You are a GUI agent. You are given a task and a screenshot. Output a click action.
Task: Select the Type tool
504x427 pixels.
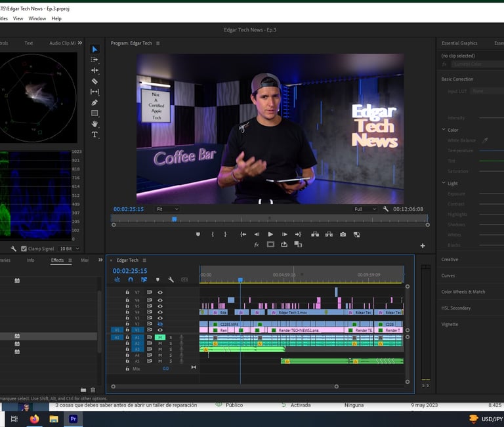94,134
